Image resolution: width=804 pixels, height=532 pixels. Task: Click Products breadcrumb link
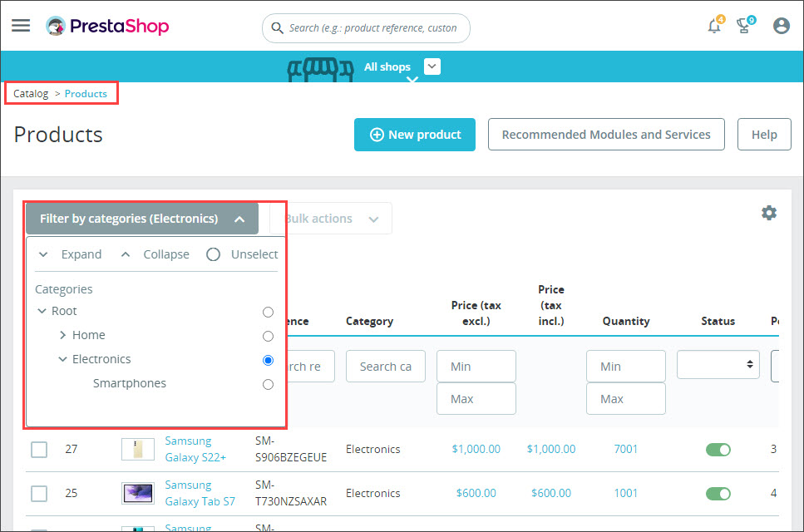coord(86,94)
